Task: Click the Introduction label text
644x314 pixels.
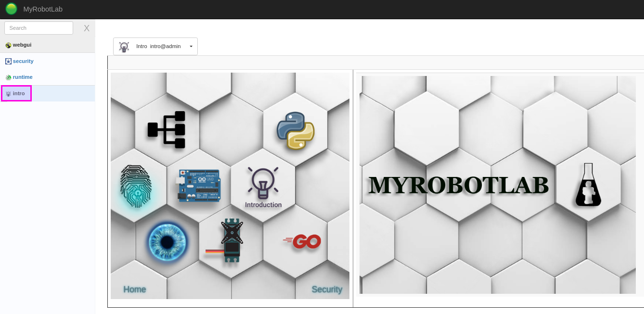Action: 263,205
